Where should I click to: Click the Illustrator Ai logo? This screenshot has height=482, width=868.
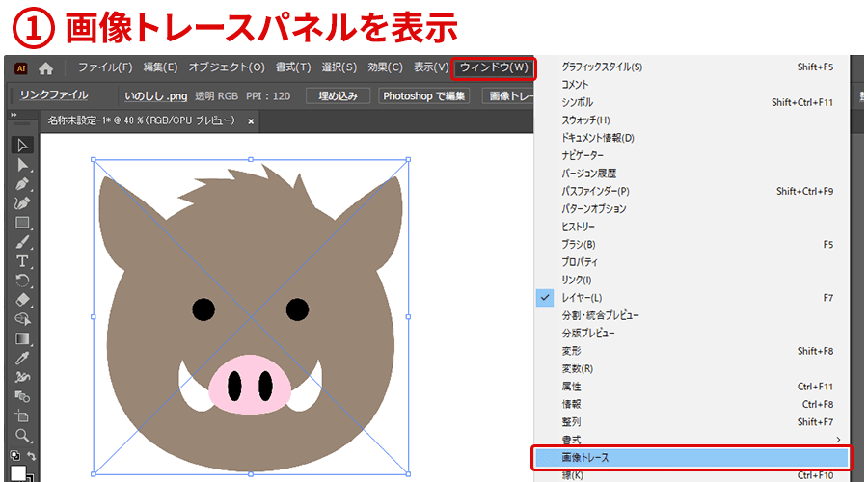pos(21,68)
